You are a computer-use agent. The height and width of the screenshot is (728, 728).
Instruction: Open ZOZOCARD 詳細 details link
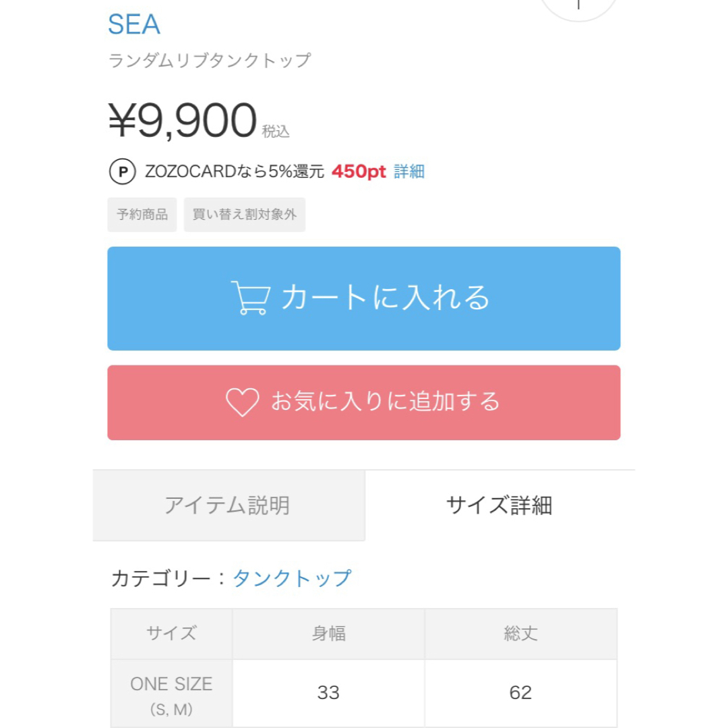[409, 171]
